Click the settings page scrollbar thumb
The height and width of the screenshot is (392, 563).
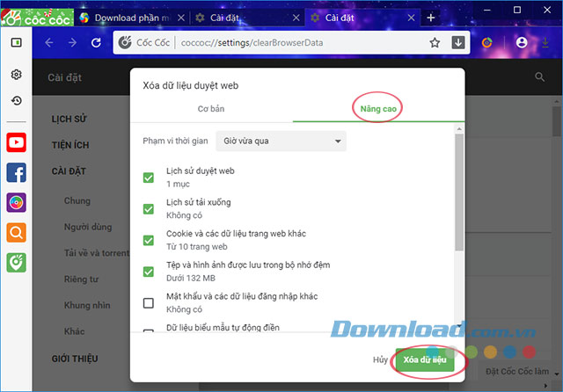pyautogui.click(x=557, y=121)
